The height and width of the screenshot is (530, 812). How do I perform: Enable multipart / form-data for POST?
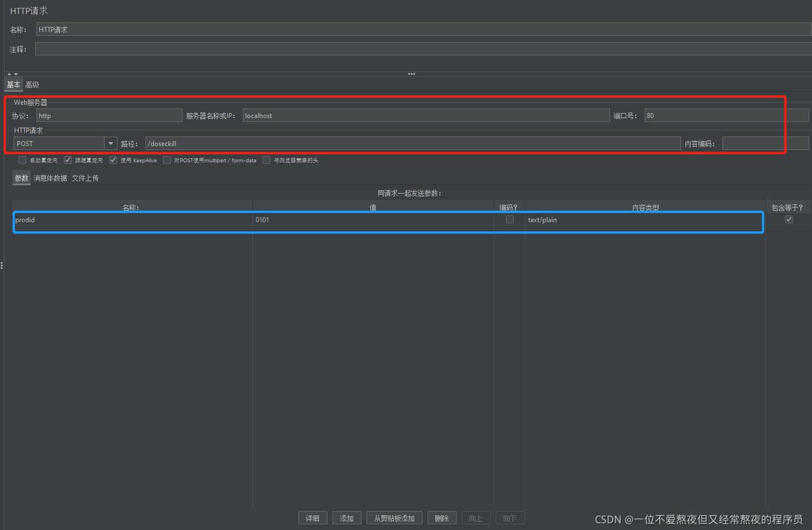tap(167, 160)
